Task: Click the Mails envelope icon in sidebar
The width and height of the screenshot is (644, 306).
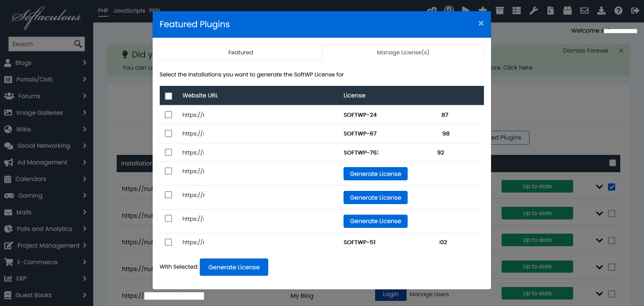Action: (x=8, y=212)
